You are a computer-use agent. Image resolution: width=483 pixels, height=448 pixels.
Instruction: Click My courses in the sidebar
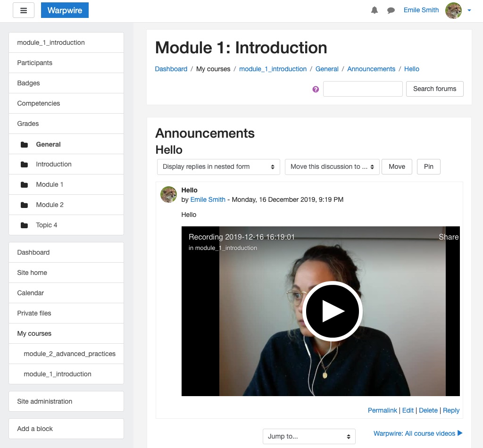(x=66, y=334)
